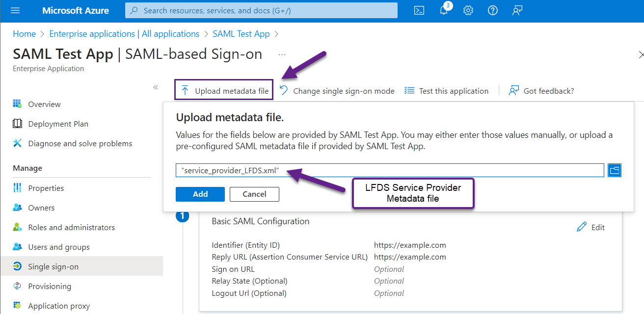Open the Azure portal hamburger menu
This screenshot has width=644, height=314.
coord(15,10)
